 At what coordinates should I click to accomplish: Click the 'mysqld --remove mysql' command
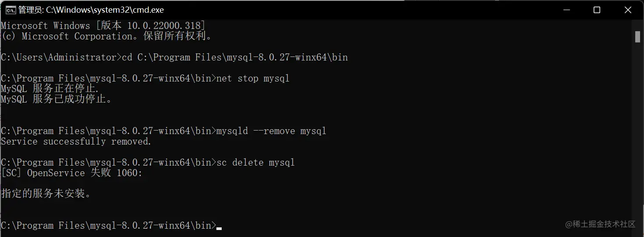(271, 131)
